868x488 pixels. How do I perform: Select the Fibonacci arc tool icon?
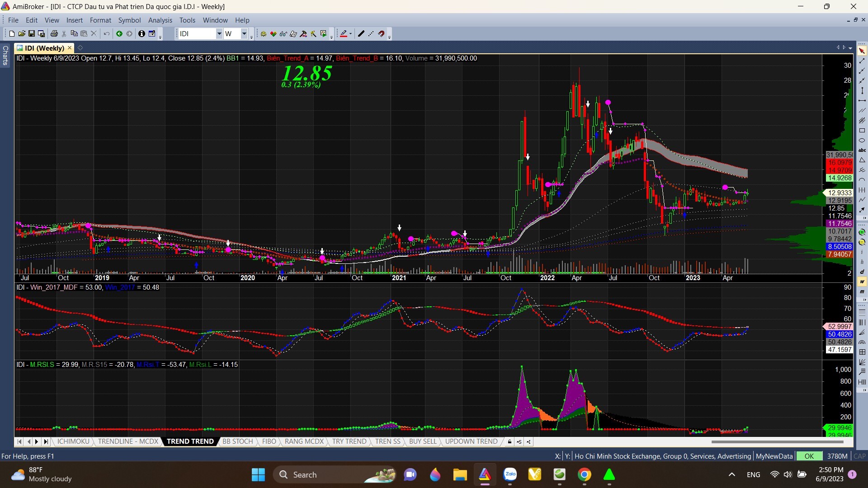pos(862,342)
